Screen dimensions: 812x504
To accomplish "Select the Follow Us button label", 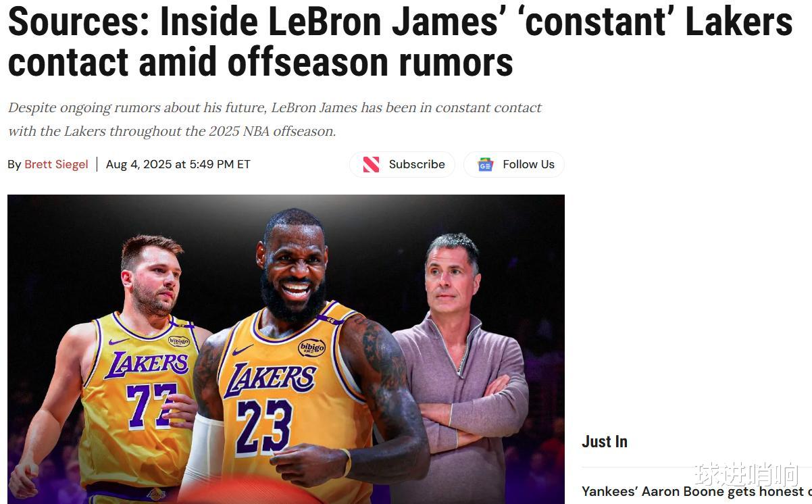I will click(x=528, y=164).
